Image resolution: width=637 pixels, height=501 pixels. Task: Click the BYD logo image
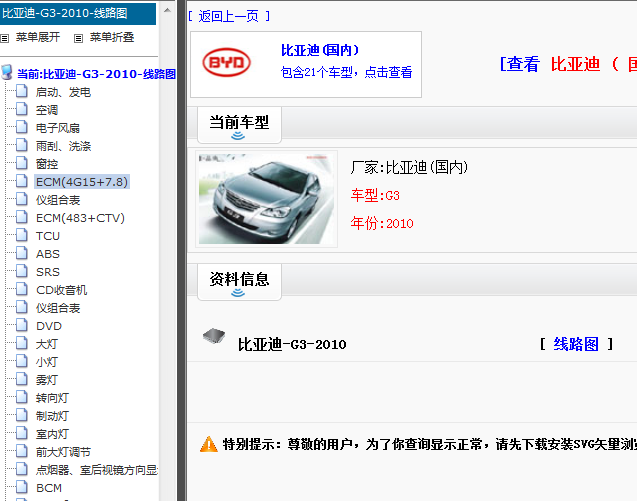[227, 63]
